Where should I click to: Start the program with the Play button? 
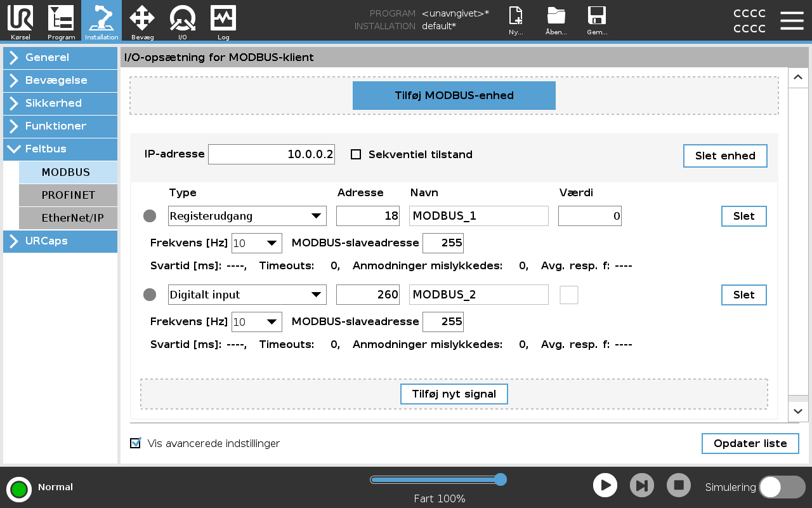point(605,485)
